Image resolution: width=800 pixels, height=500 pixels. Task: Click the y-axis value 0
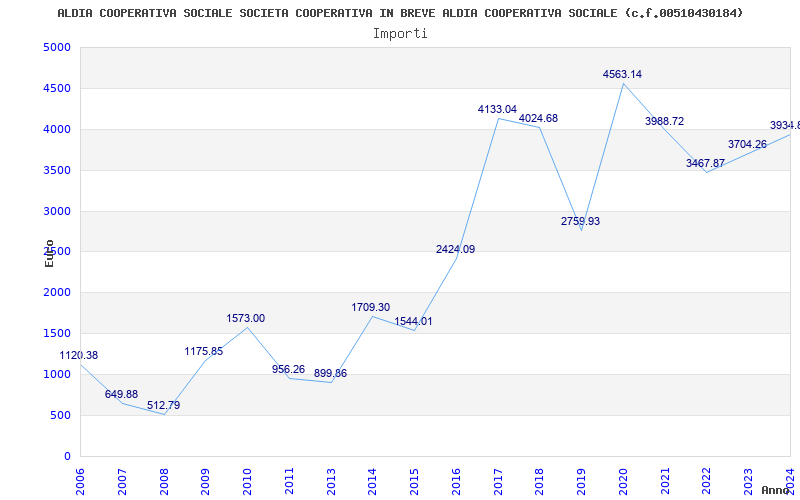point(67,456)
